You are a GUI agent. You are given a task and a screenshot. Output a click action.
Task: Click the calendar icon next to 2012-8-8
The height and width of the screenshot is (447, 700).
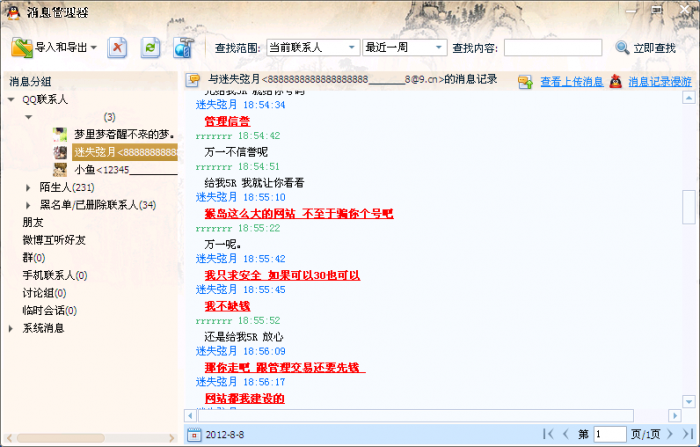tap(194, 434)
